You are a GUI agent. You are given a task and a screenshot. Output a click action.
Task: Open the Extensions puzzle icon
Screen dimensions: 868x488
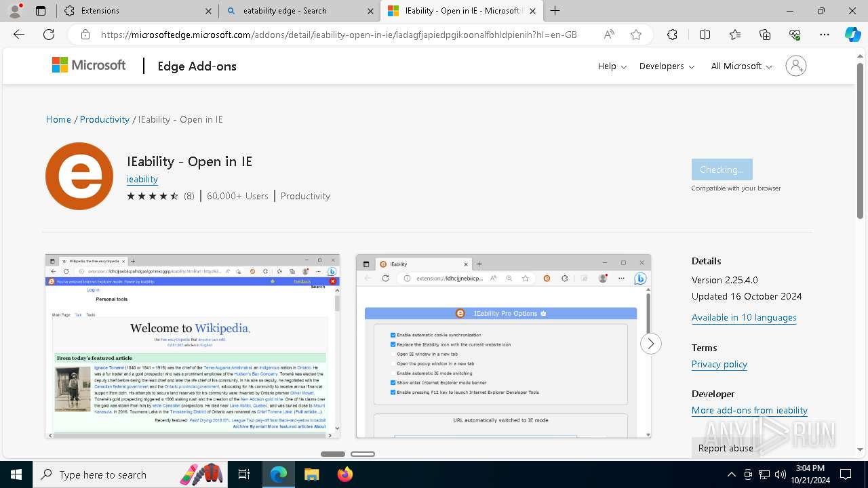(x=672, y=35)
